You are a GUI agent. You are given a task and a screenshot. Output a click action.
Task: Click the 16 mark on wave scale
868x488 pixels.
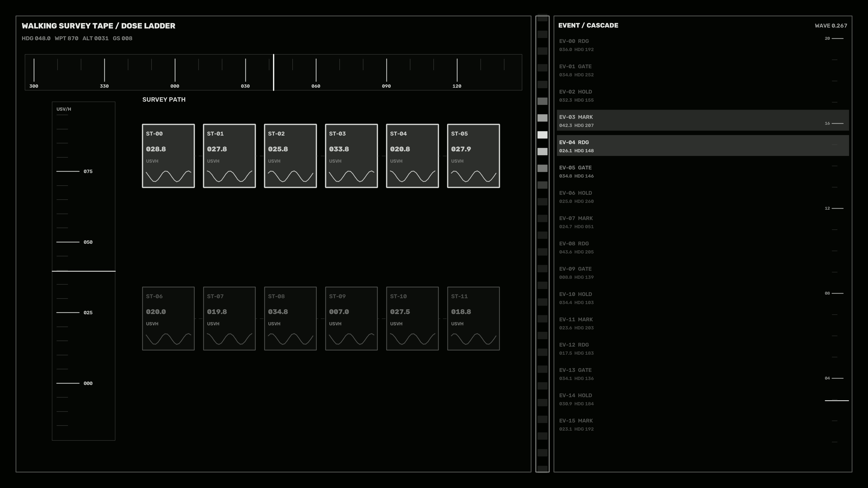pyautogui.click(x=834, y=123)
